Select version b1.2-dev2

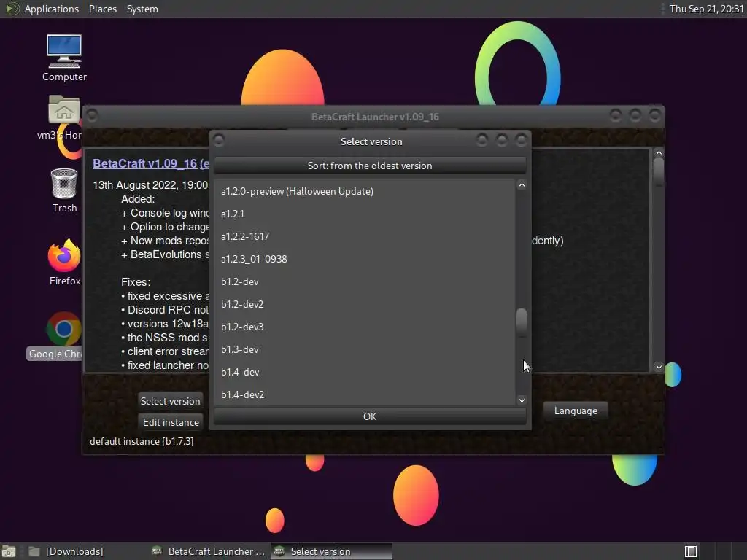365,304
